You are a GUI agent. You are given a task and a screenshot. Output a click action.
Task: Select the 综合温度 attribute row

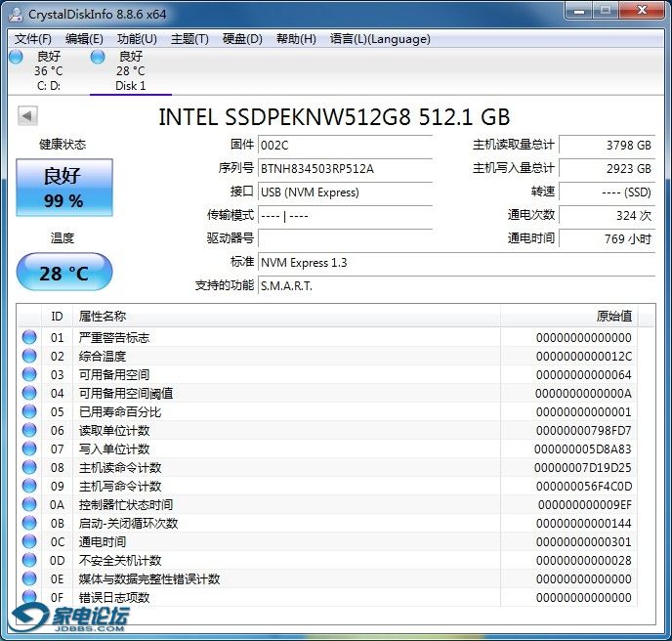(327, 356)
